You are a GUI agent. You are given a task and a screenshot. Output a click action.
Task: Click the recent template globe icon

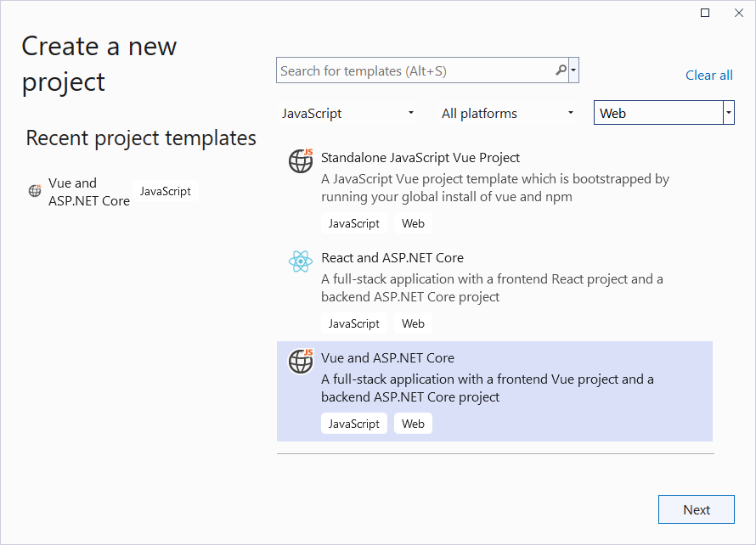pyautogui.click(x=35, y=191)
